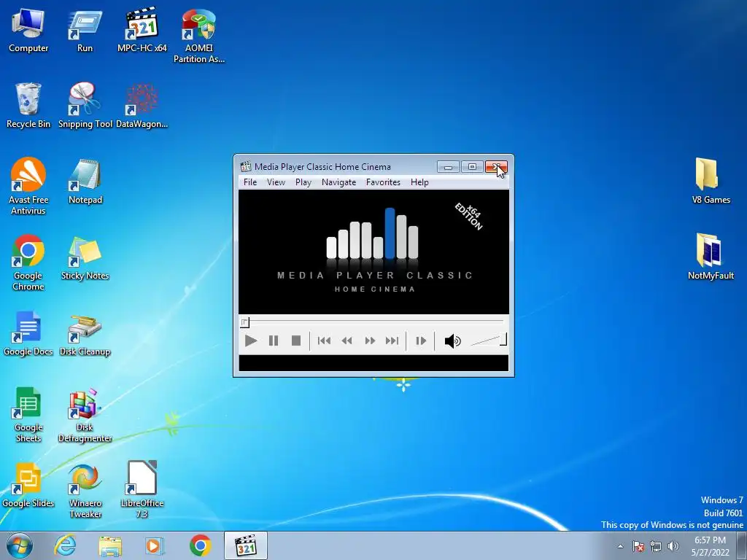Select the Avast Free Antivirus icon
Screen dimensions: 747x560
coord(28,186)
